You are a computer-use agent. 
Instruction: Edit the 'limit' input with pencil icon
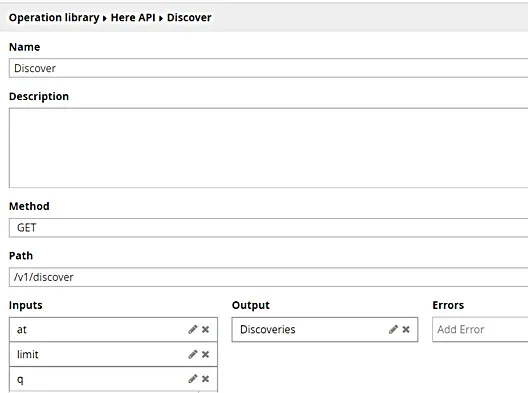click(x=193, y=354)
